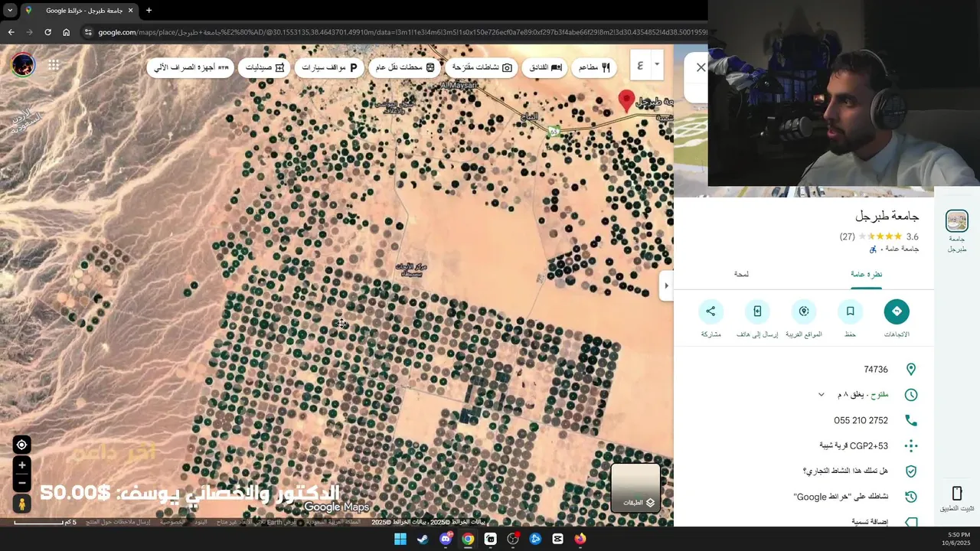Image resolution: width=980 pixels, height=551 pixels.
Task: Click the shield icon to claim business
Action: [911, 471]
